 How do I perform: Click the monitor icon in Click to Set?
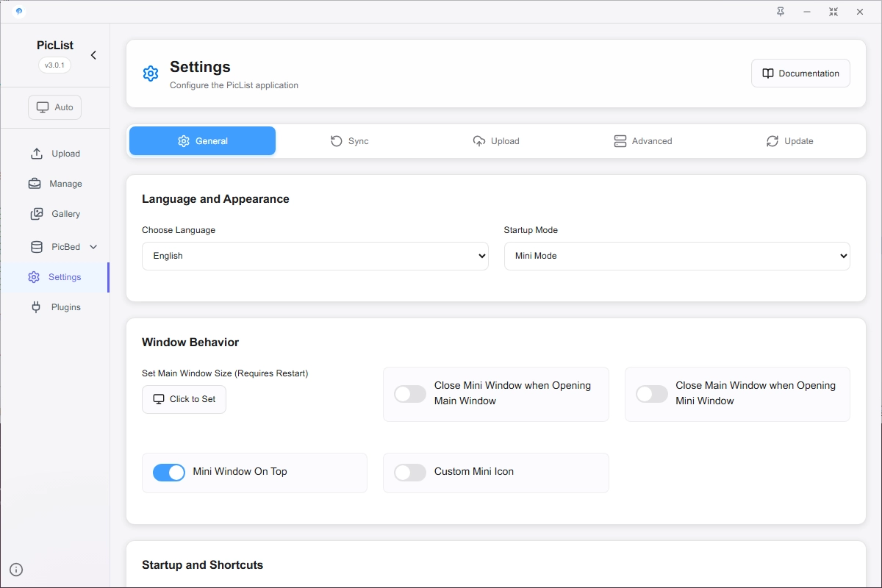pos(159,399)
